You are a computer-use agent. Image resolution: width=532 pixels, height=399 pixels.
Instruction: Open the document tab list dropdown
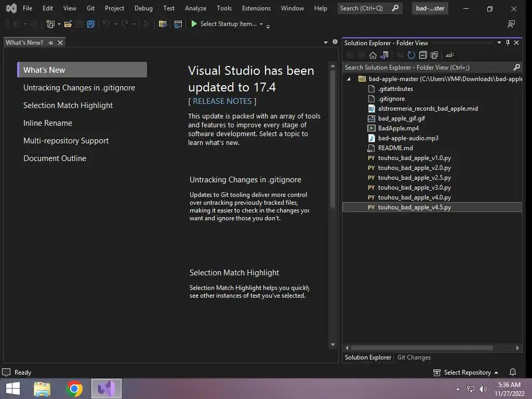tap(325, 43)
